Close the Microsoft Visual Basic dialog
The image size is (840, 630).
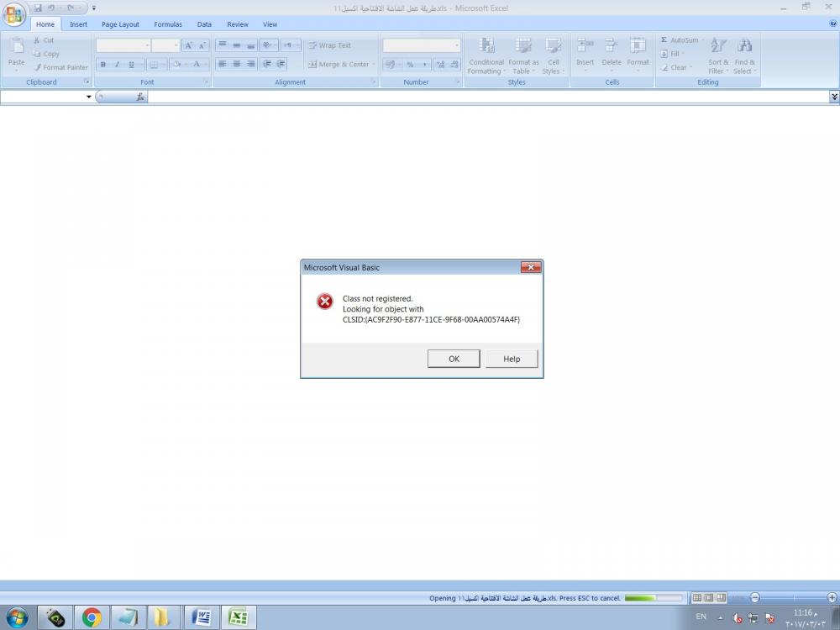coord(531,267)
